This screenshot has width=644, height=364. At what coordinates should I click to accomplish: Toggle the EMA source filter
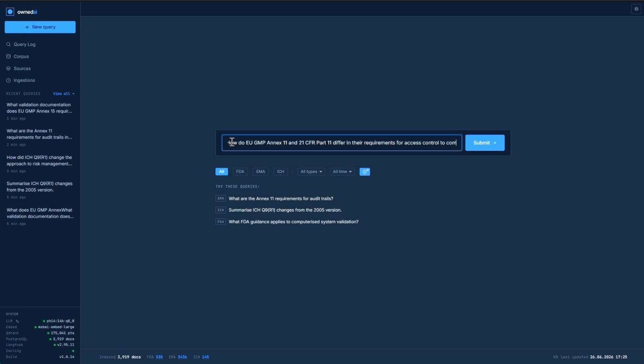261,171
